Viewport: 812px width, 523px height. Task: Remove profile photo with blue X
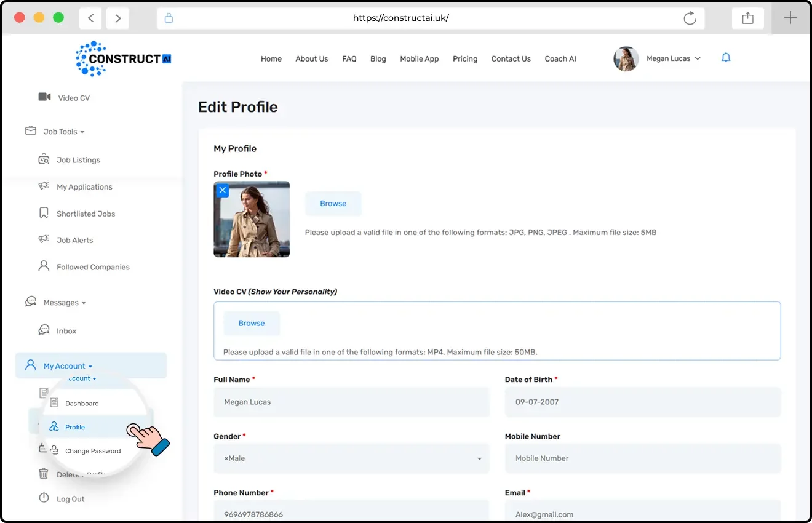[223, 190]
